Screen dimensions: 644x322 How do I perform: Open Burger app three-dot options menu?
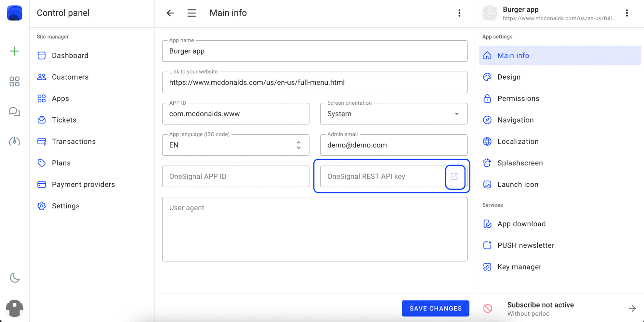[x=627, y=13]
